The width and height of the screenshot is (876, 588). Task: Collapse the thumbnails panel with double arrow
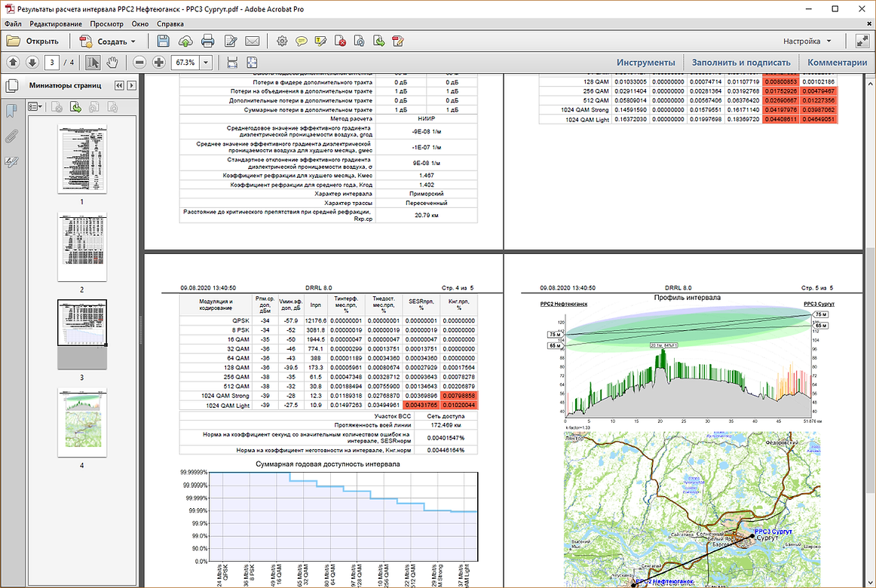pyautogui.click(x=119, y=85)
